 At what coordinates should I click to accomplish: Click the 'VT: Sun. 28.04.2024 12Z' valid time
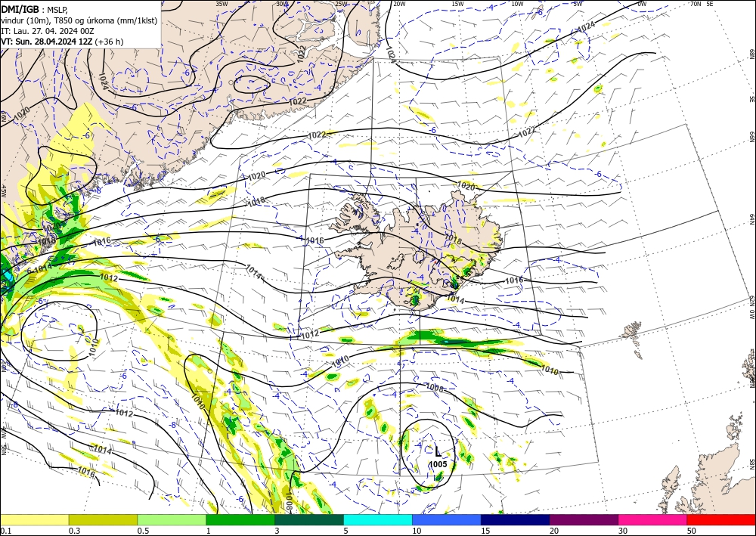(47, 42)
